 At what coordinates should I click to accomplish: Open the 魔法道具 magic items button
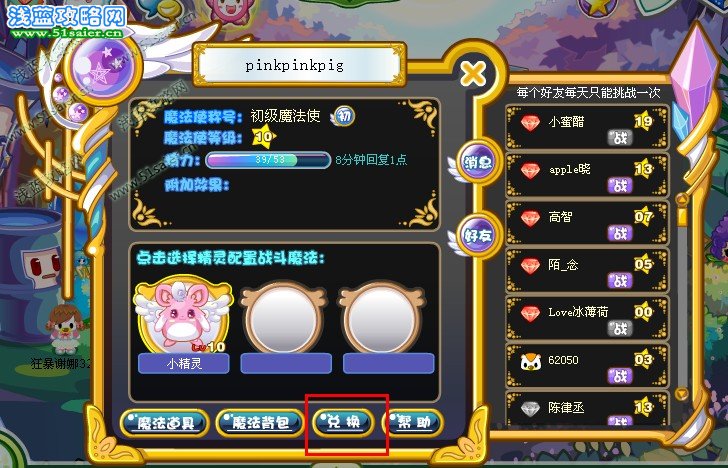click(x=164, y=422)
